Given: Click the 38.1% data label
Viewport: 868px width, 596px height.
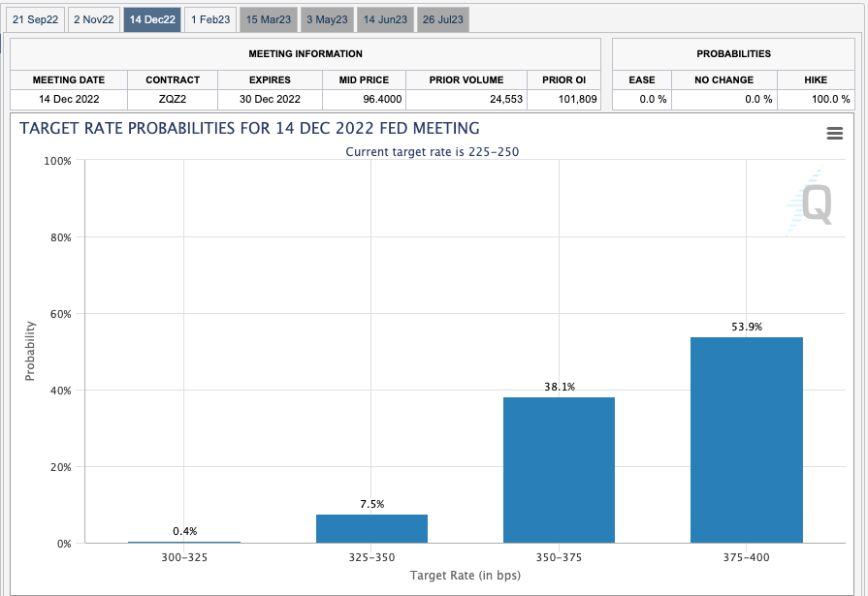Looking at the screenshot, I should [560, 387].
